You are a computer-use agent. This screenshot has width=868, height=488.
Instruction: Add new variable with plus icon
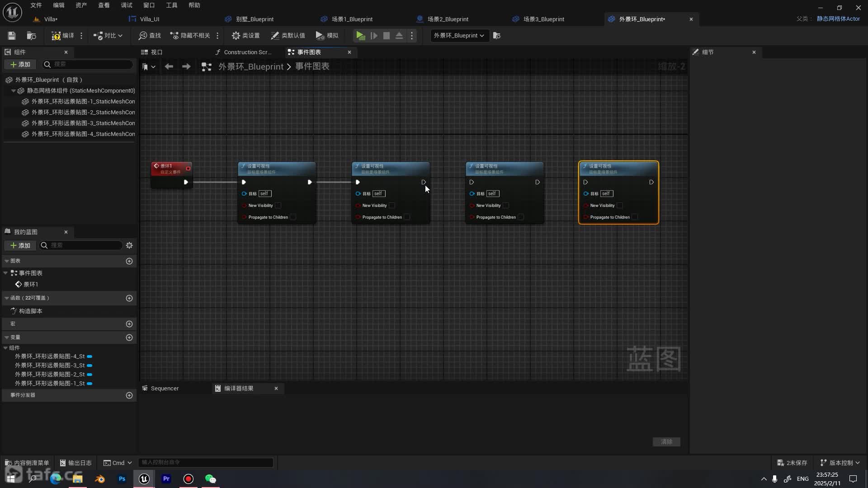(x=129, y=338)
